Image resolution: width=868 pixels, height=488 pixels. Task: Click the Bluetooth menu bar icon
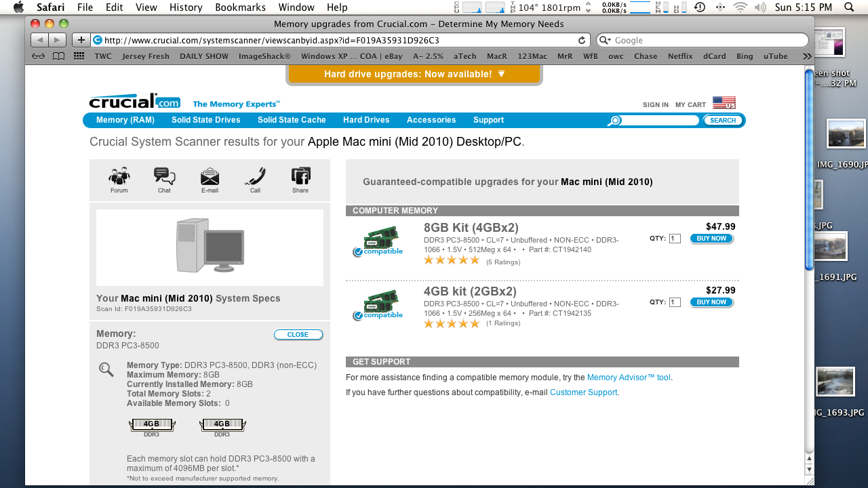point(720,7)
